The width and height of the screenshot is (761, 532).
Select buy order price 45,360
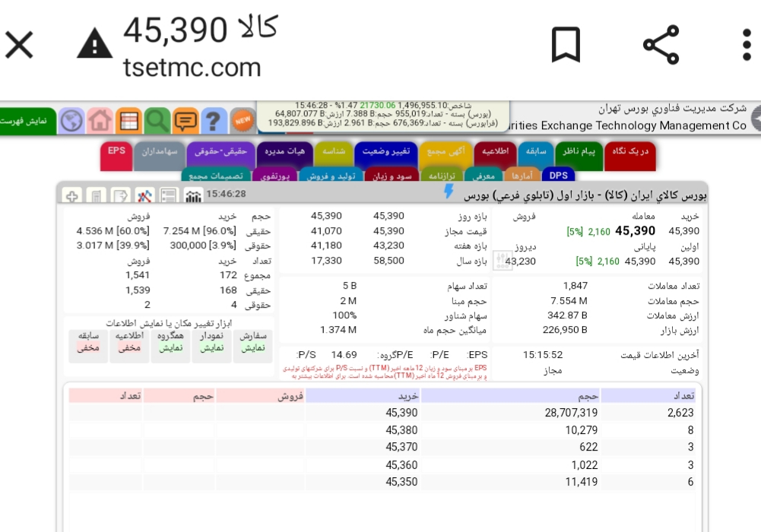[x=401, y=465]
